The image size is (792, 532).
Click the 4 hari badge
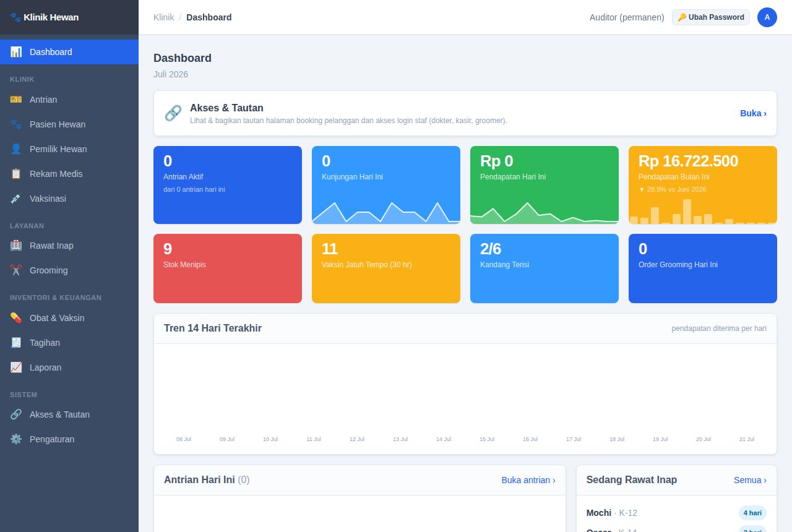[752, 513]
